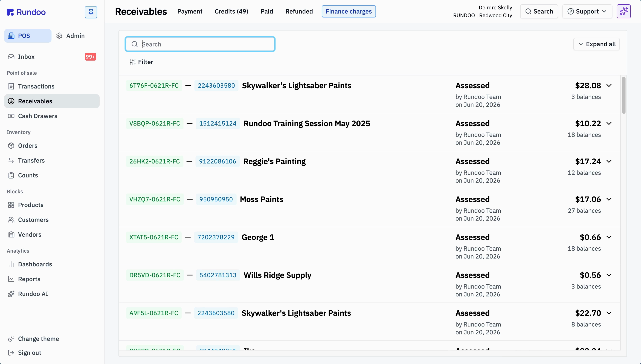Screen dimensions: 641x364
Task: Click the Wills Ridge Supply name
Action: click(277, 275)
